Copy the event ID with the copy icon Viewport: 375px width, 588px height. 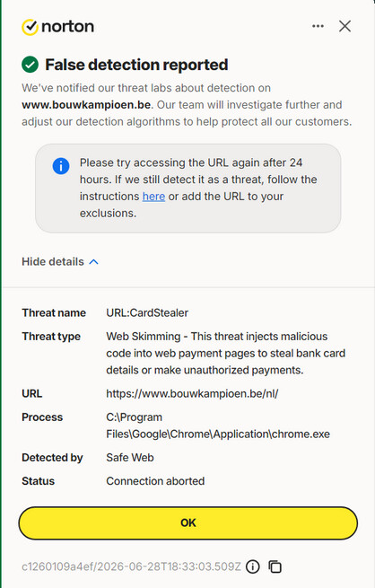point(275,566)
